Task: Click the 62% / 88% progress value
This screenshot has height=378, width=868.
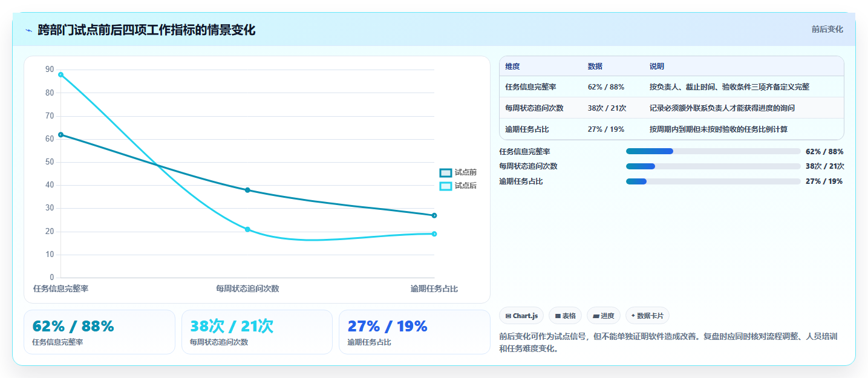Action: [824, 151]
